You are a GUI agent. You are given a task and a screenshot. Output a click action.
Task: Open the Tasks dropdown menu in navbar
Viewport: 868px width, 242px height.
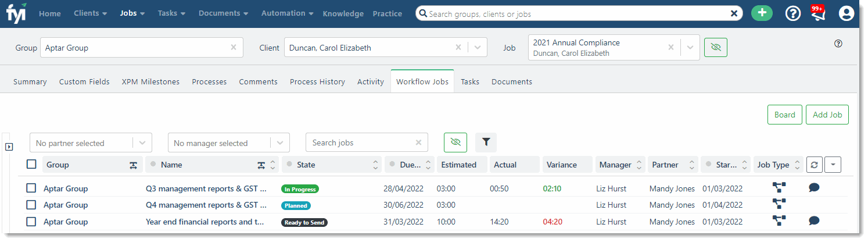point(171,13)
